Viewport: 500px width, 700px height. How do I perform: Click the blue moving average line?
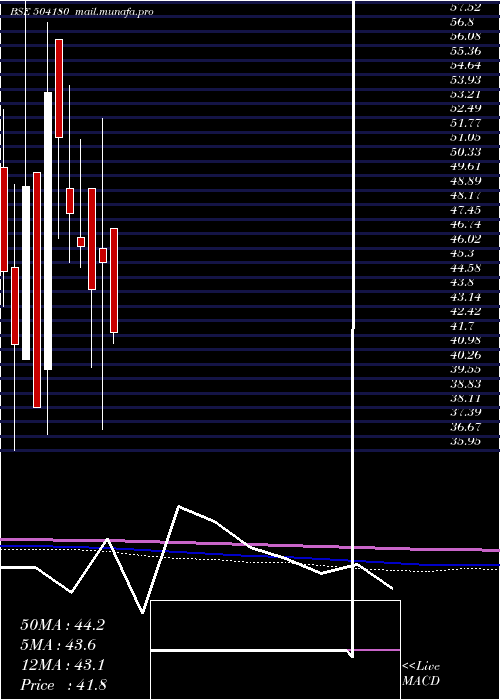point(250,556)
